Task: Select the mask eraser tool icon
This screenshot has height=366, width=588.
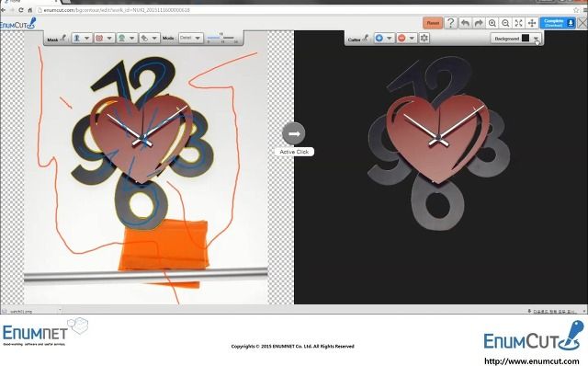Action: pos(144,38)
